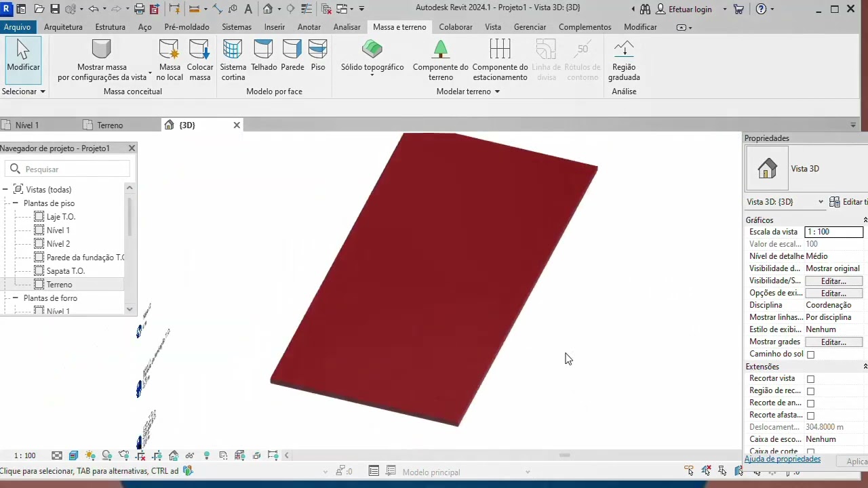Click the default 3D view house icon
The image size is (868, 488).
pyautogui.click(x=268, y=9)
